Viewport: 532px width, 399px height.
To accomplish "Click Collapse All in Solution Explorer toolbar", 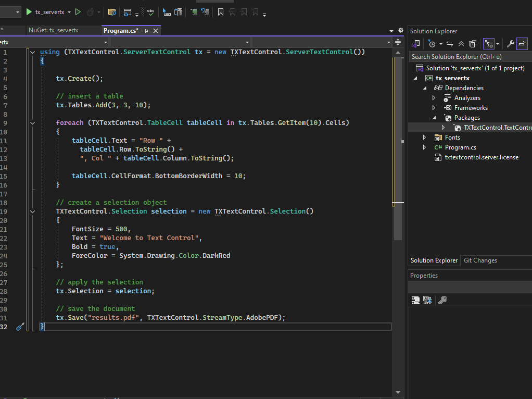I will [461, 44].
